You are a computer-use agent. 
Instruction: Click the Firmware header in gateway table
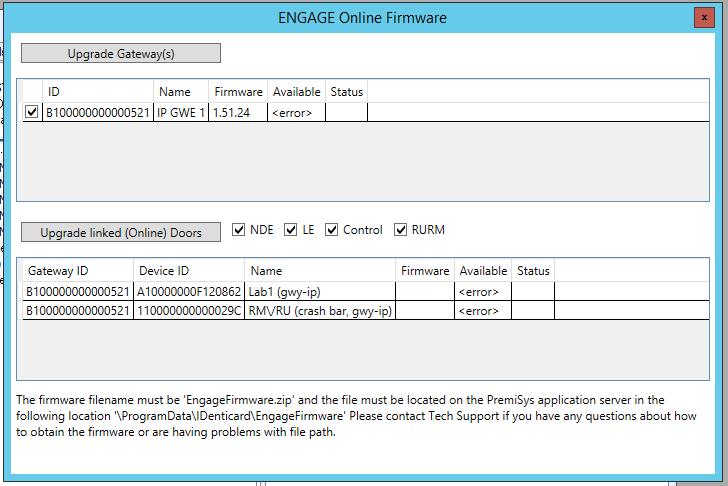(x=238, y=92)
